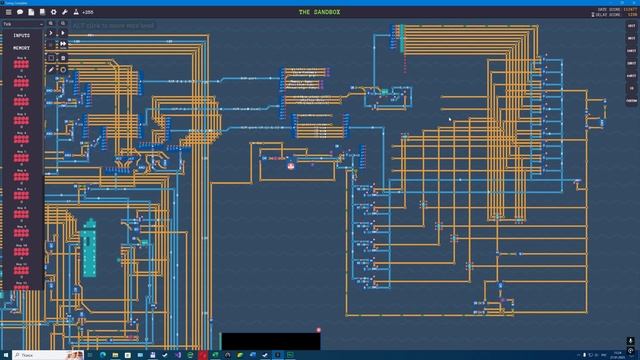This screenshot has height=360, width=640.
Task: Click the right magnifier zoom icon
Action: pos(63,24)
